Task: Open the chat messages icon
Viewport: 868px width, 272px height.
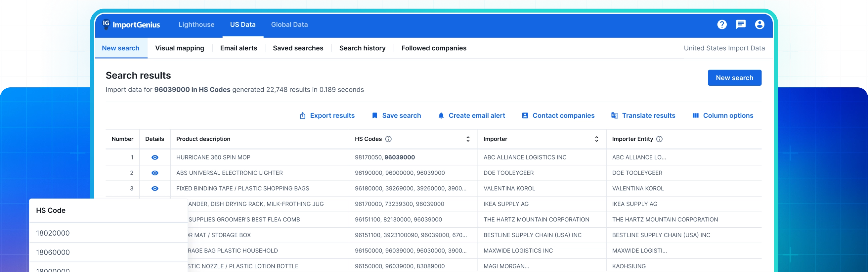Action: point(741,24)
